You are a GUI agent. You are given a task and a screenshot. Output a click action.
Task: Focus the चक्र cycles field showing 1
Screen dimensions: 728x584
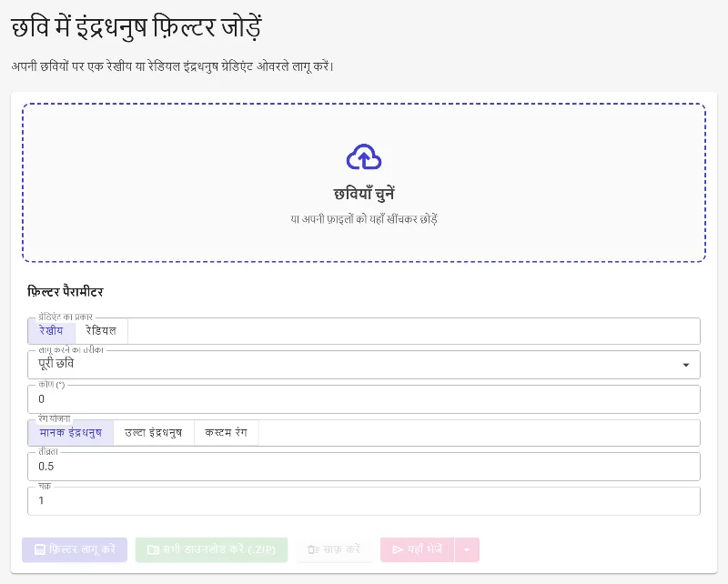tap(364, 501)
